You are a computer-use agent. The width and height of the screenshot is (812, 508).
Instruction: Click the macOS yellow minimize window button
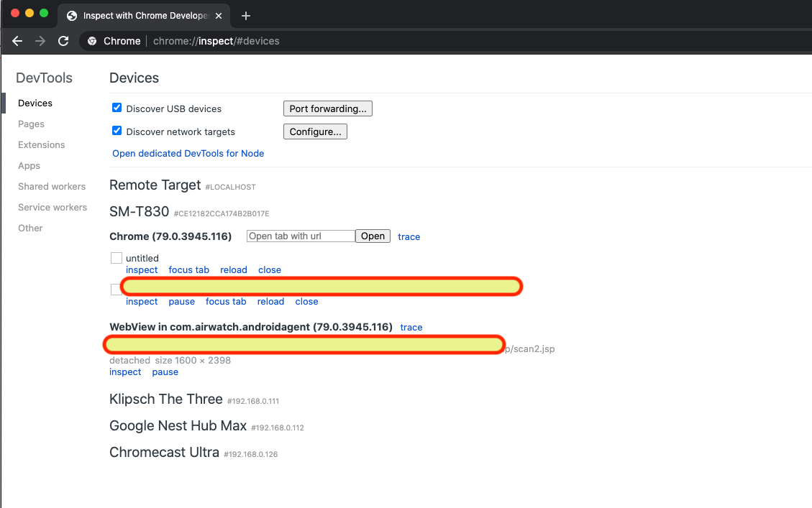pyautogui.click(x=29, y=13)
